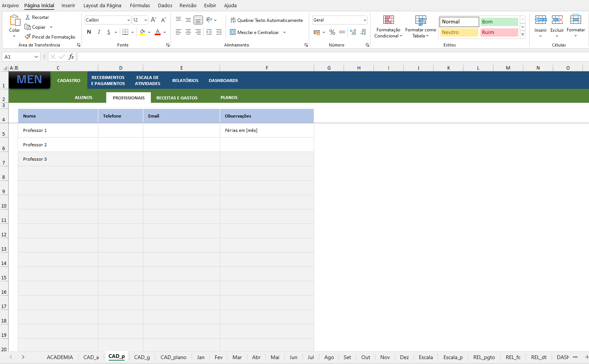The image size is (589, 364).
Task: Switch to the CAD_plano sheet tab
Action: point(173,357)
